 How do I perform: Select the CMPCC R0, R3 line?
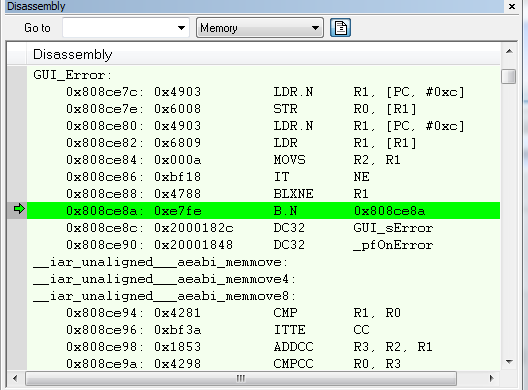click(263, 364)
